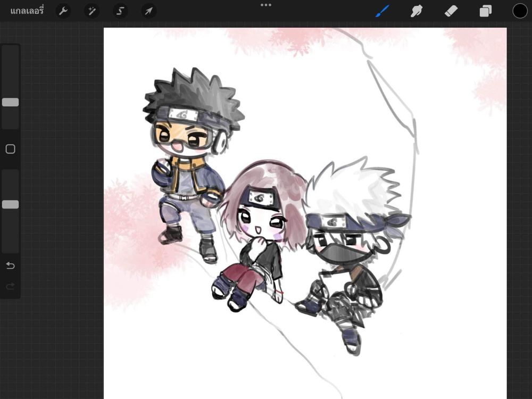Open the แกลเลอรี่ (Gallery) button
Screen dimensions: 532x399
coord(27,11)
